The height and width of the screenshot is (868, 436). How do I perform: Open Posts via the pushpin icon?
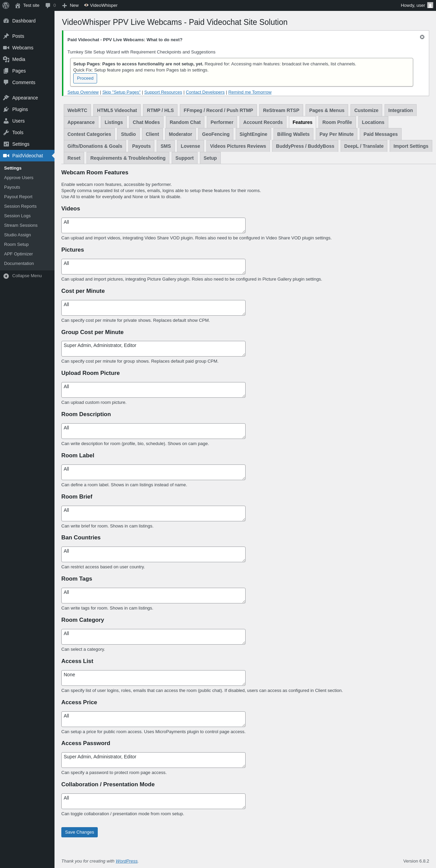click(x=6, y=36)
